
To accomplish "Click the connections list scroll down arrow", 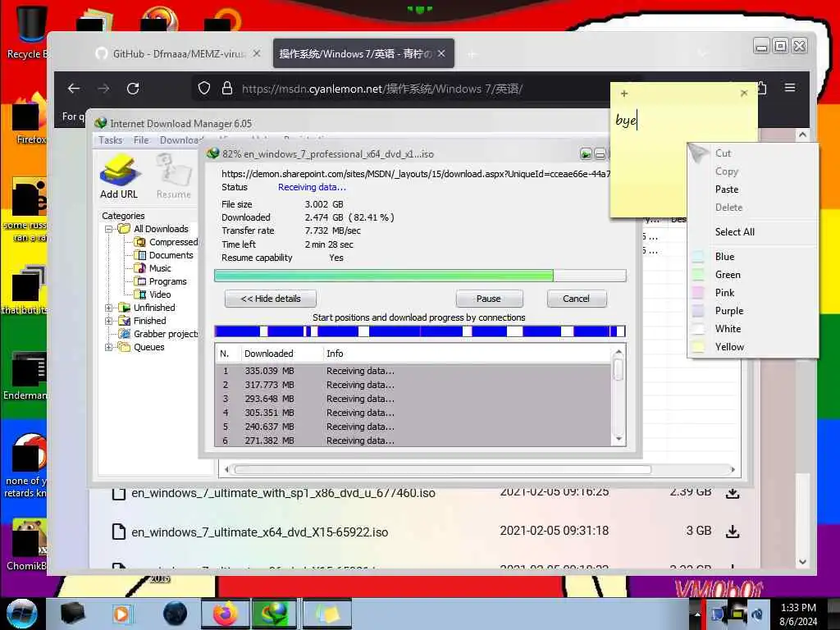I will 619,439.
